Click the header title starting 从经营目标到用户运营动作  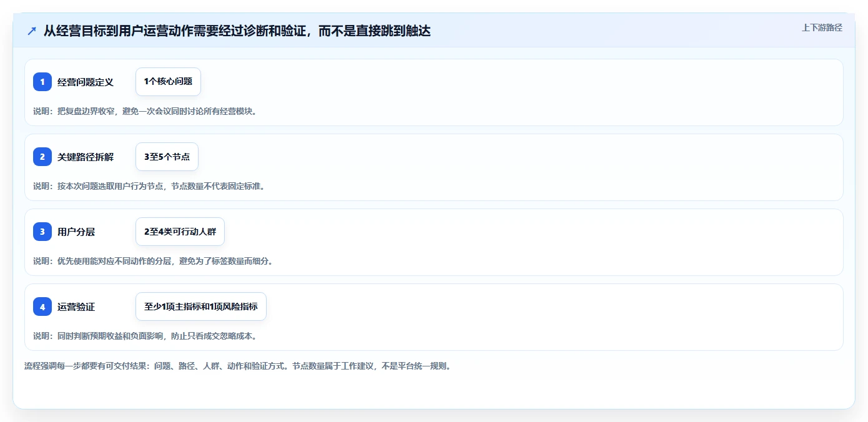tap(237, 31)
